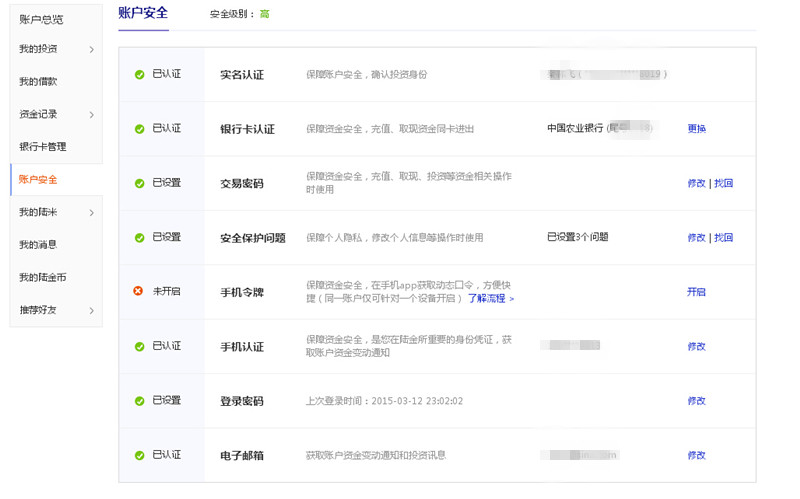Click the 实名认证 label

[242, 75]
